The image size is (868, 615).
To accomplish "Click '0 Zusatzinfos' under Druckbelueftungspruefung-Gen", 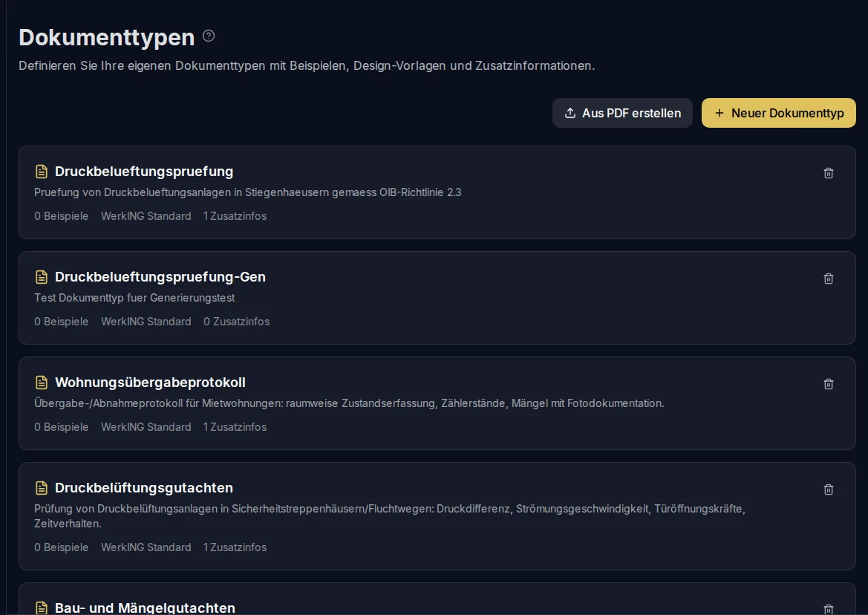I will point(236,322).
